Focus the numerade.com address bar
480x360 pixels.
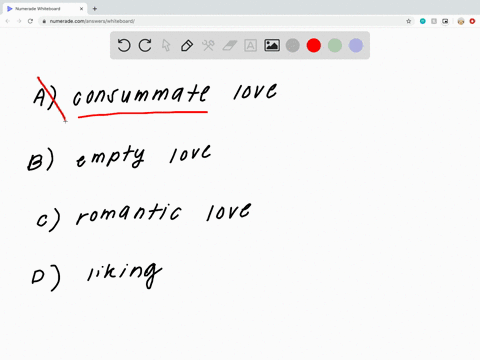(x=227, y=21)
